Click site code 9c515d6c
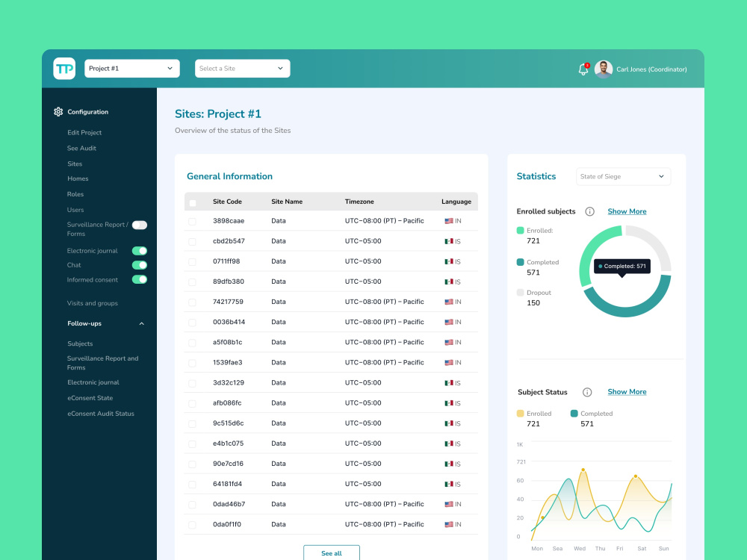747x560 pixels. 228,423
